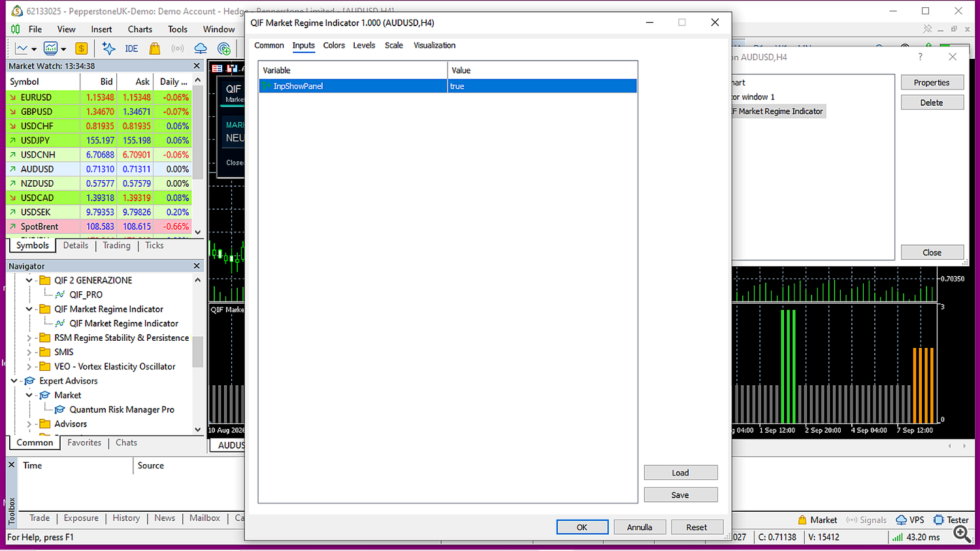Click the Signals icon in the status bar
The height and width of the screenshot is (551, 980).
851,520
